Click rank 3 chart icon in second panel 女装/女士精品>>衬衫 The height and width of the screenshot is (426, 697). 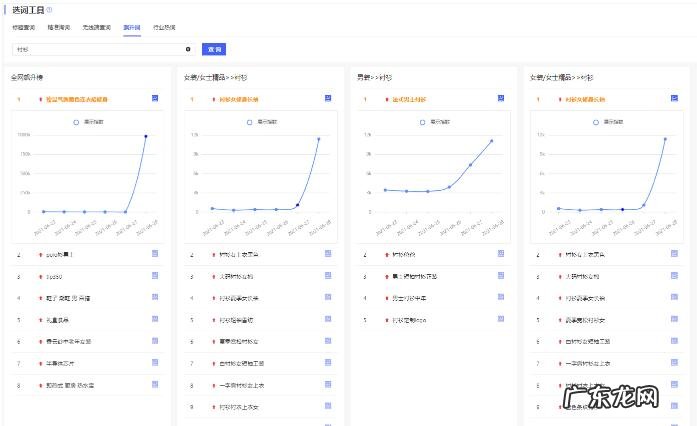pos(328,276)
